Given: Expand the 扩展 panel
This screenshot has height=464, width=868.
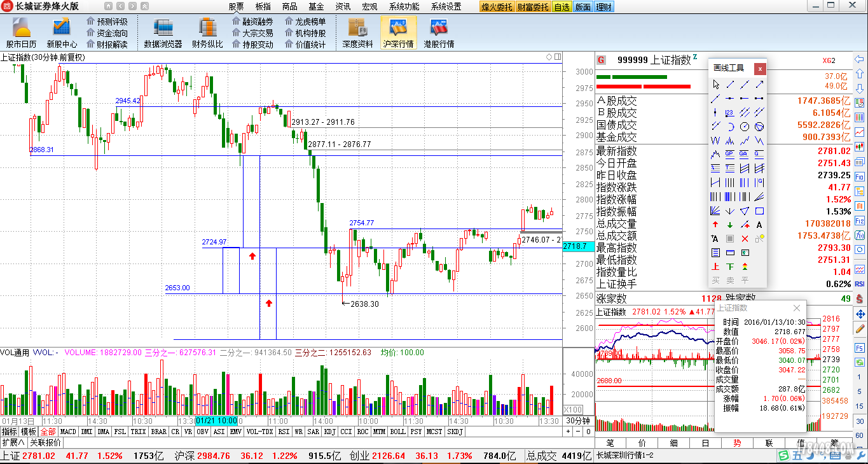Looking at the screenshot, I should (x=13, y=442).
